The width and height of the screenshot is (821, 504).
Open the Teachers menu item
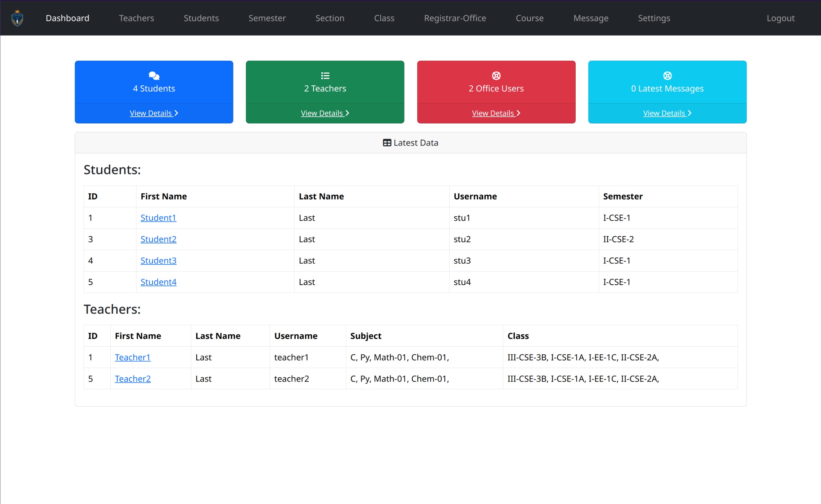point(136,18)
